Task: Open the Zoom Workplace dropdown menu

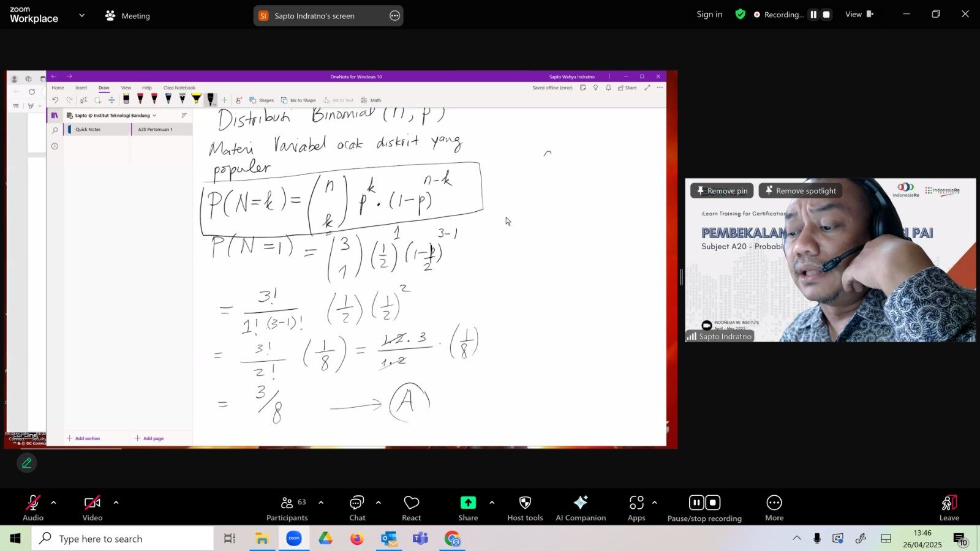Action: (x=82, y=15)
